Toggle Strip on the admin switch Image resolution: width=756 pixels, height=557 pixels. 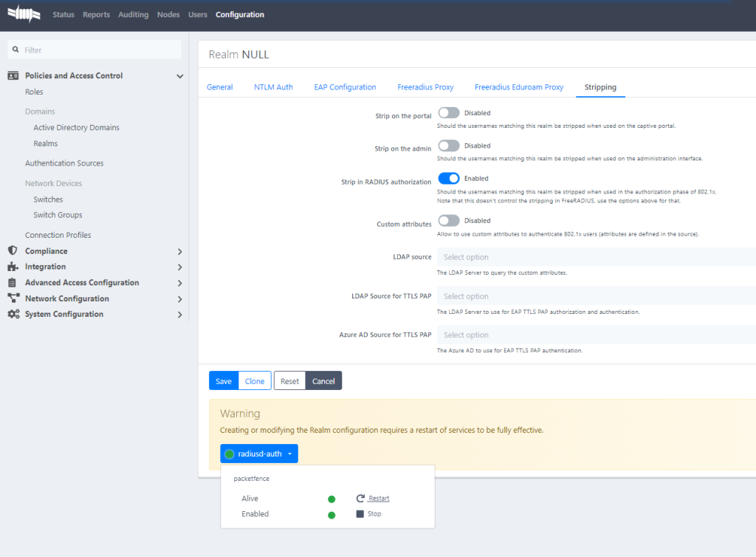(449, 146)
